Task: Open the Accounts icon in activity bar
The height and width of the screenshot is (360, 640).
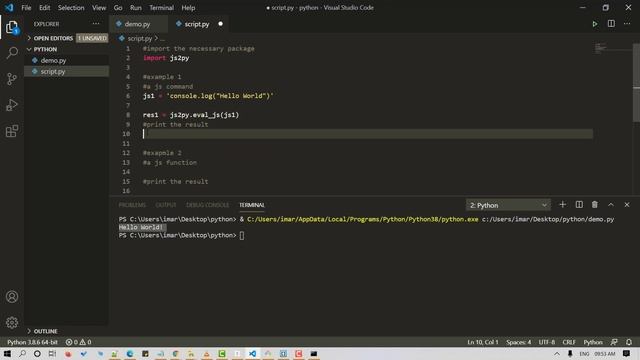Action: (12, 297)
